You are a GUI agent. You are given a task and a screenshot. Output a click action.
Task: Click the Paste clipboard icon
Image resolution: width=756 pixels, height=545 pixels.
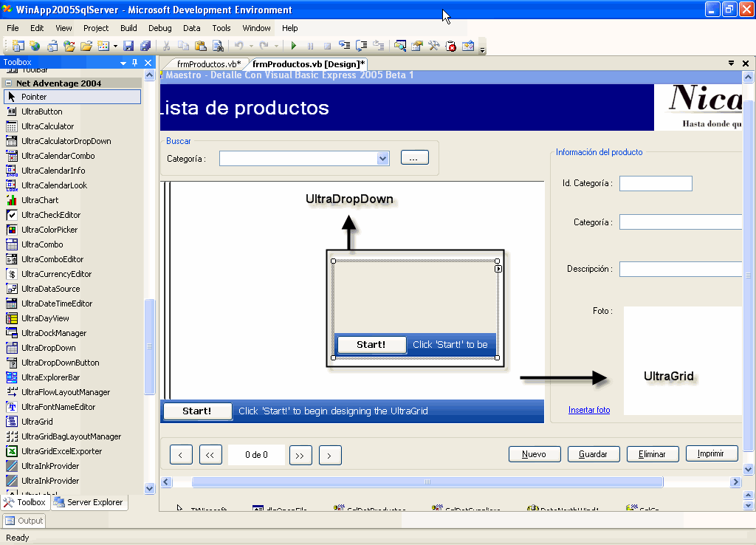point(201,46)
